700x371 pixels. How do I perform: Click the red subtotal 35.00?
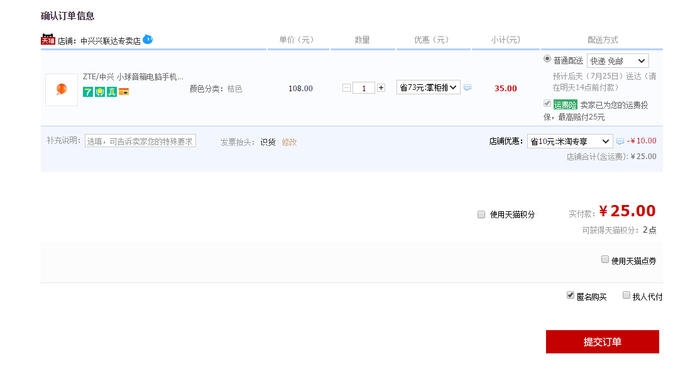505,88
